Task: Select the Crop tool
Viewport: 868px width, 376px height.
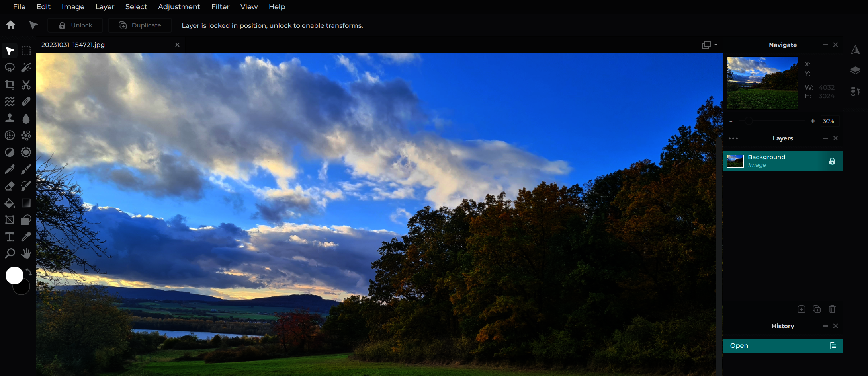Action: pyautogui.click(x=10, y=85)
